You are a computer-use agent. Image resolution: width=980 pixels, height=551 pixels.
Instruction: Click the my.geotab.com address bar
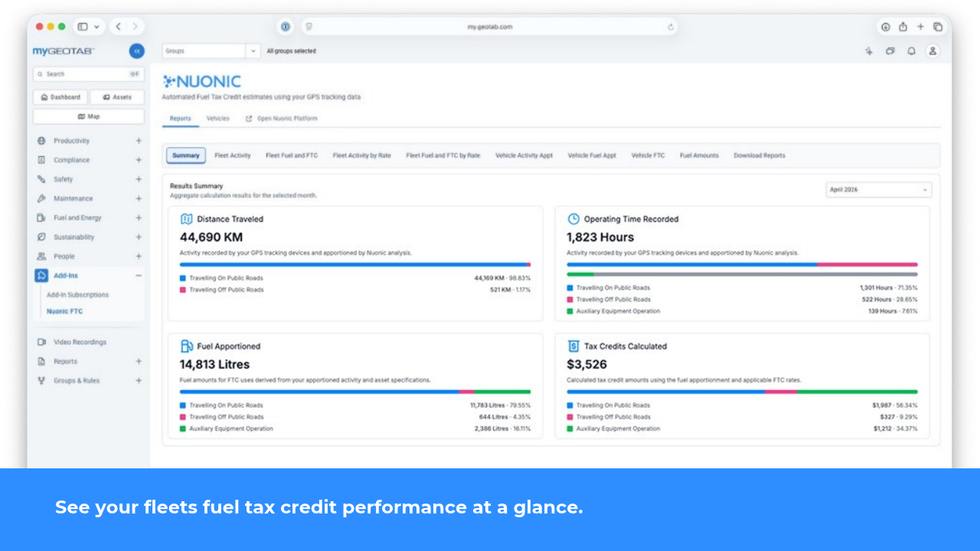click(x=489, y=27)
